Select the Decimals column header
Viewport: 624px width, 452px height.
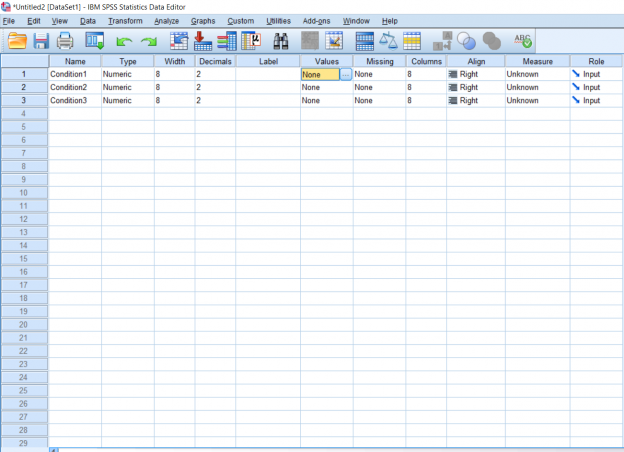(x=215, y=61)
